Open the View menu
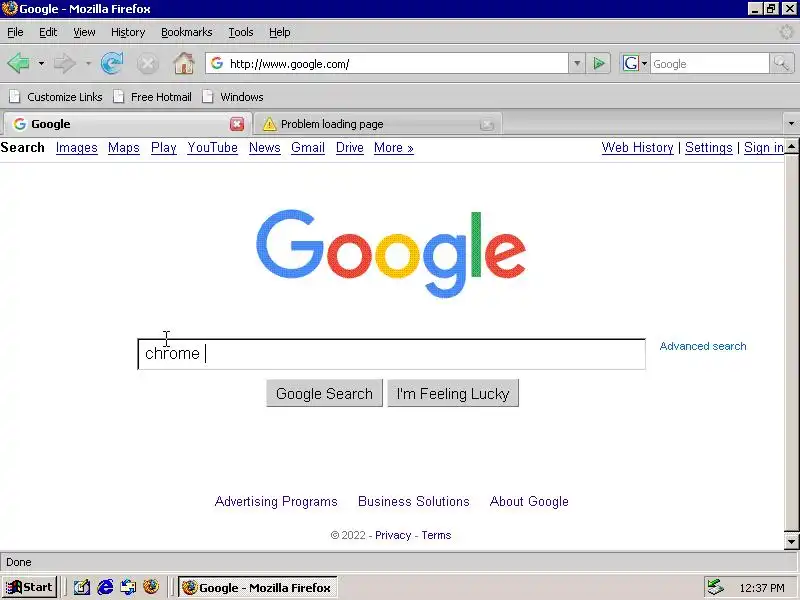The height and width of the screenshot is (600, 800). (84, 32)
